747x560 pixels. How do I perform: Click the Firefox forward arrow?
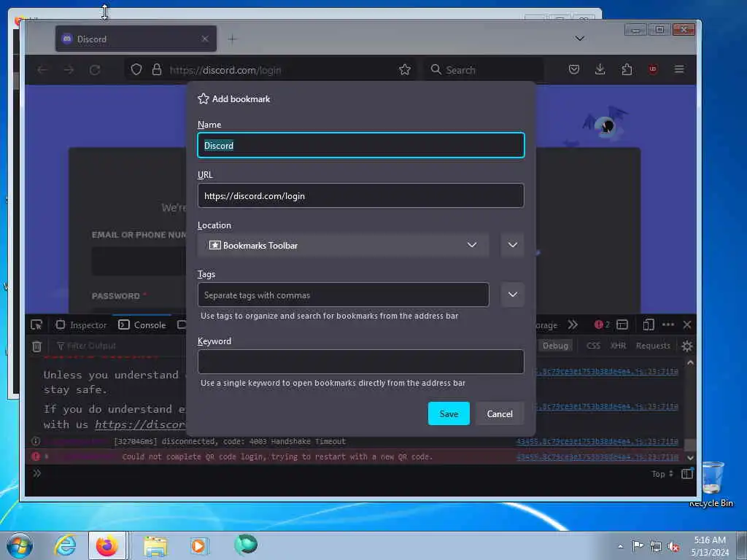click(69, 70)
